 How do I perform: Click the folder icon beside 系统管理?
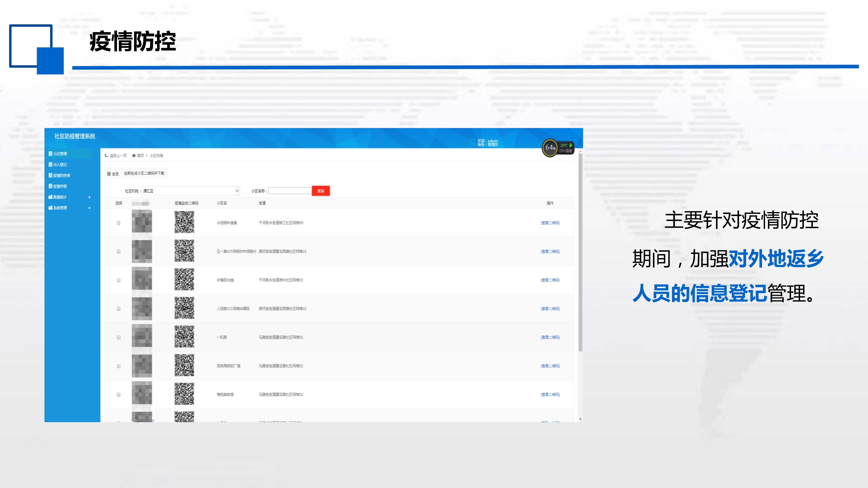pyautogui.click(x=50, y=208)
